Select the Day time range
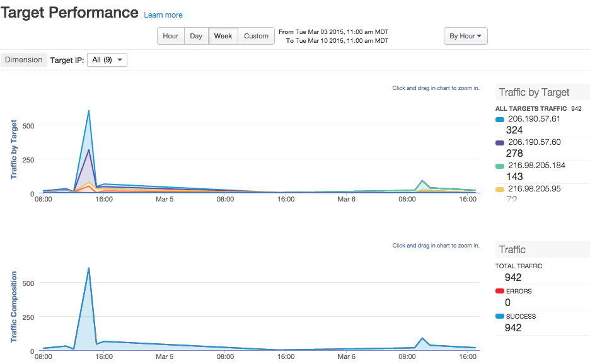This screenshot has height=364, width=590. pyautogui.click(x=196, y=36)
